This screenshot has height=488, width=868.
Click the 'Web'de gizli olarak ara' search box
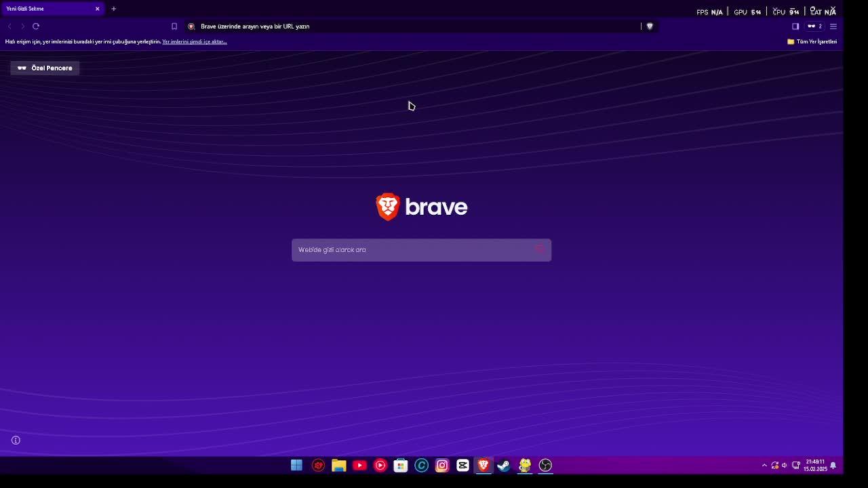414,250
